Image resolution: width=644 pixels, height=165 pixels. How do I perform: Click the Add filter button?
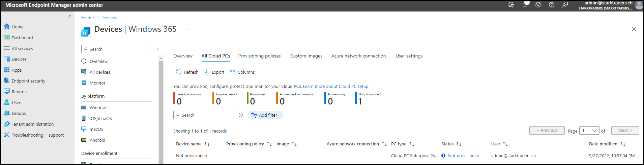pos(265,115)
